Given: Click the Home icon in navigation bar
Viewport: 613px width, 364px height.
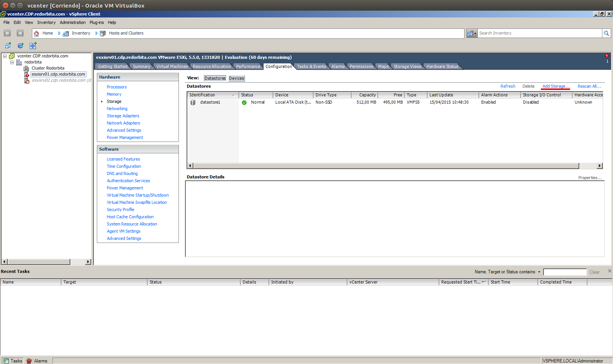Looking at the screenshot, I should coord(36,33).
